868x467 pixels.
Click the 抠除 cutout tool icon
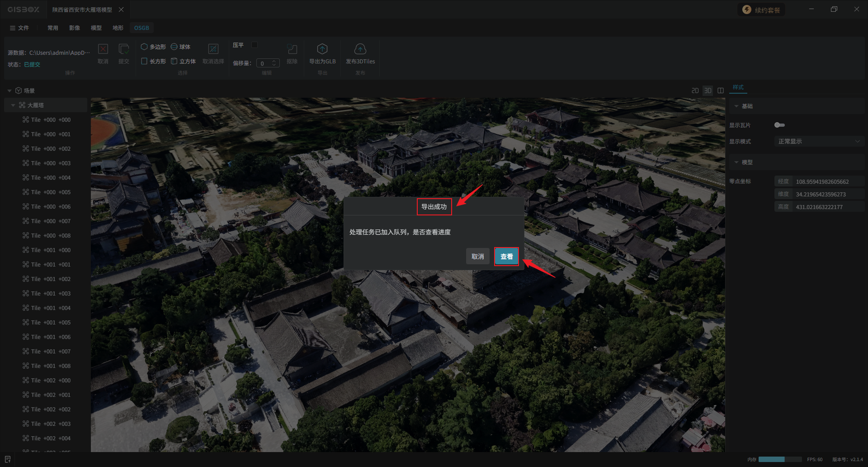pos(292,49)
